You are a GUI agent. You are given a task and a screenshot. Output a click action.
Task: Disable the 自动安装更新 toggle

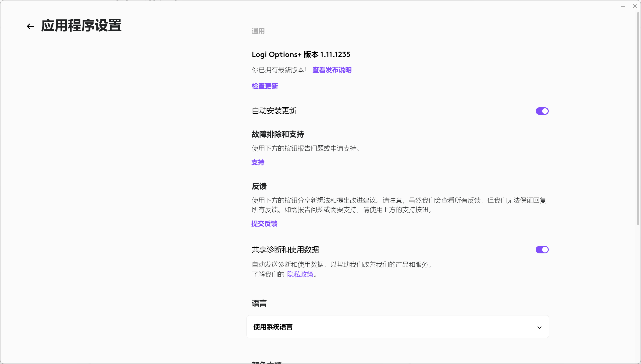point(542,111)
